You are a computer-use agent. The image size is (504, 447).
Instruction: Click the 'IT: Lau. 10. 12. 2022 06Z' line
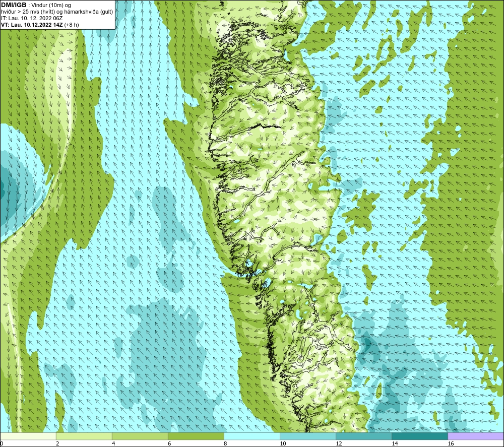coord(32,18)
